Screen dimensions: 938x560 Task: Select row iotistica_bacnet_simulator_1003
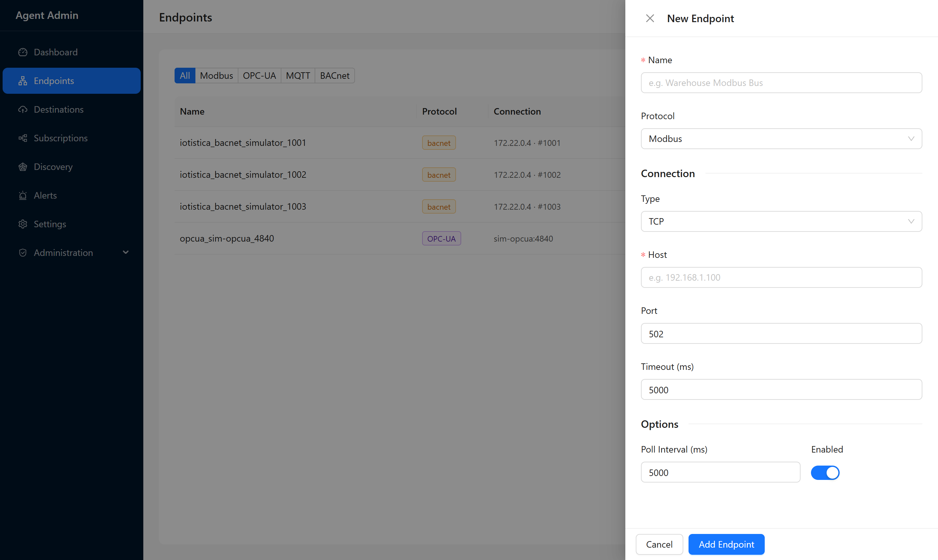tap(400, 206)
